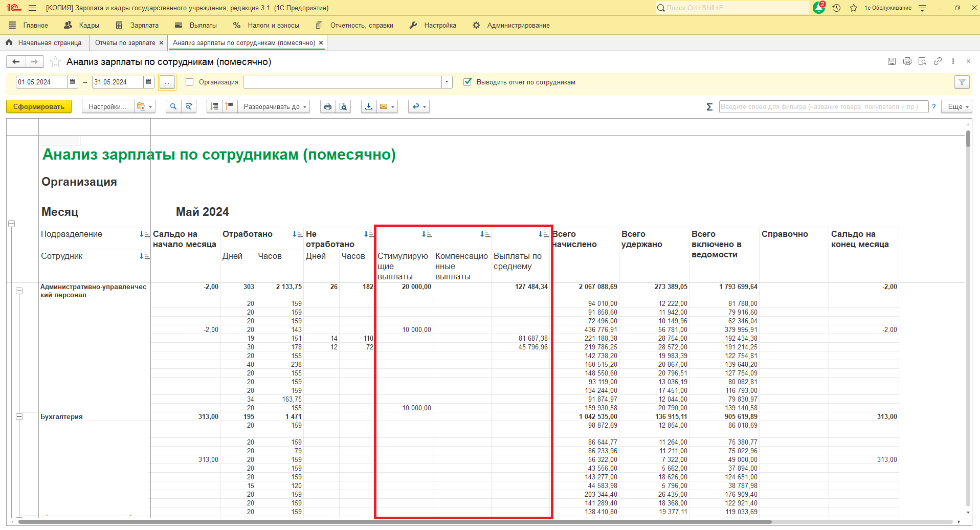The width and height of the screenshot is (980, 530).
Task: Enable the Организация filter checkbox
Action: click(x=190, y=82)
